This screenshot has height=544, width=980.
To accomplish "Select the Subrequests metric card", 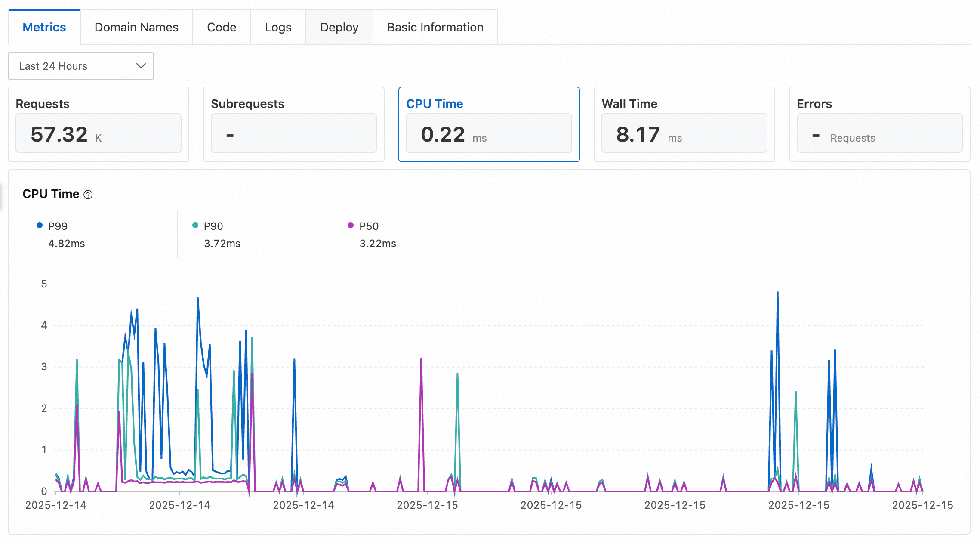I will 294,124.
